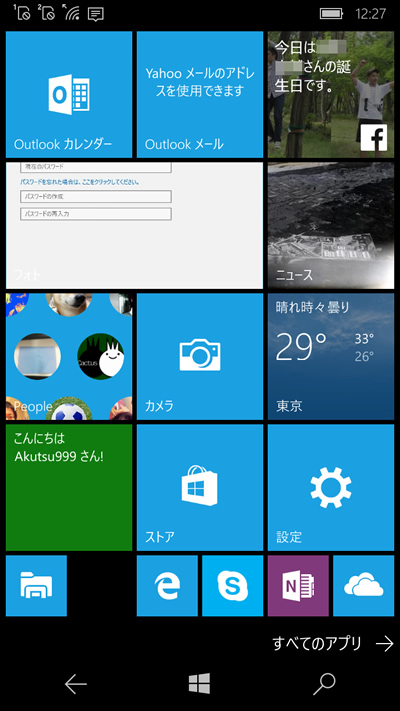Open the Outlook カレンダー tile
This screenshot has width=400, height=711.
pos(69,94)
